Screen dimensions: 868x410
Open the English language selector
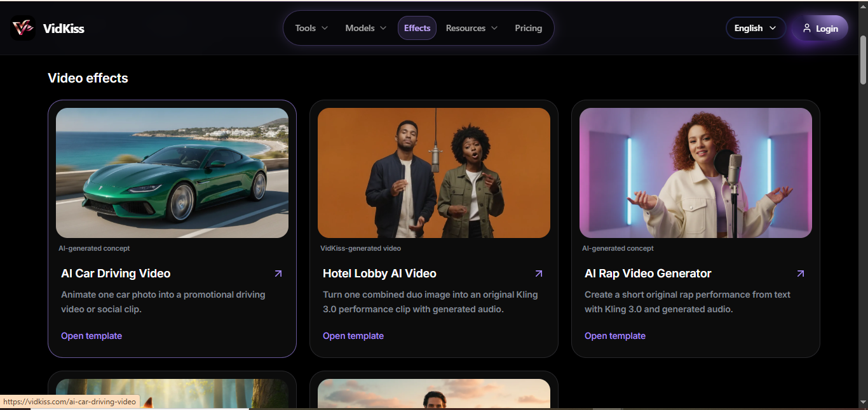(756, 28)
